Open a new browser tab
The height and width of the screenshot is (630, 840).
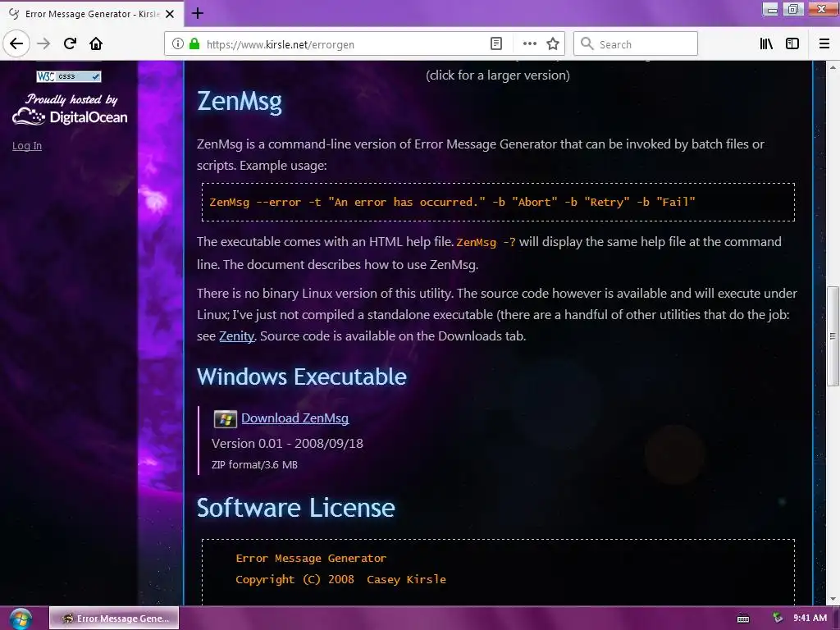point(198,13)
